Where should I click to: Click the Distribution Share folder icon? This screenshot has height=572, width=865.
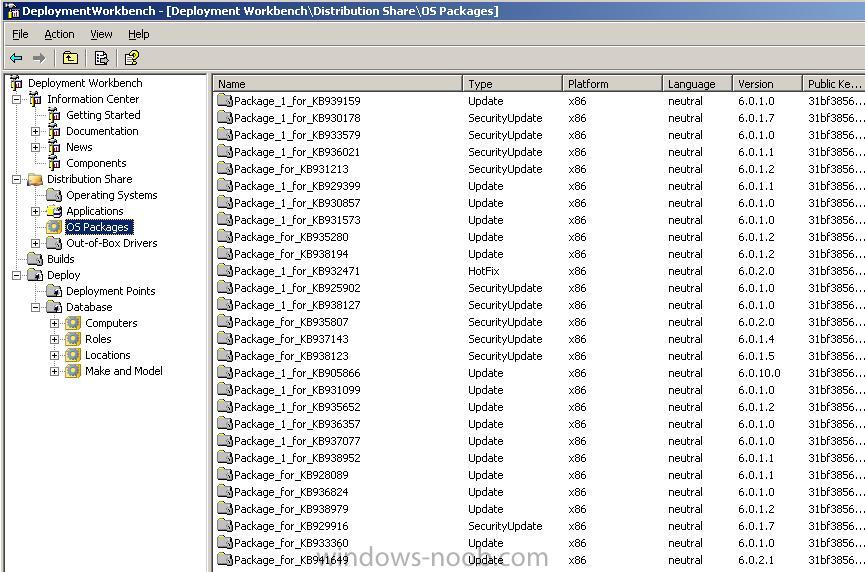[x=35, y=179]
